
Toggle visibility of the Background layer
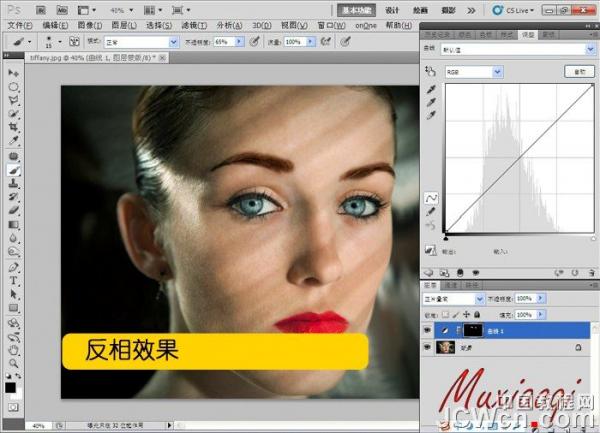coord(427,347)
